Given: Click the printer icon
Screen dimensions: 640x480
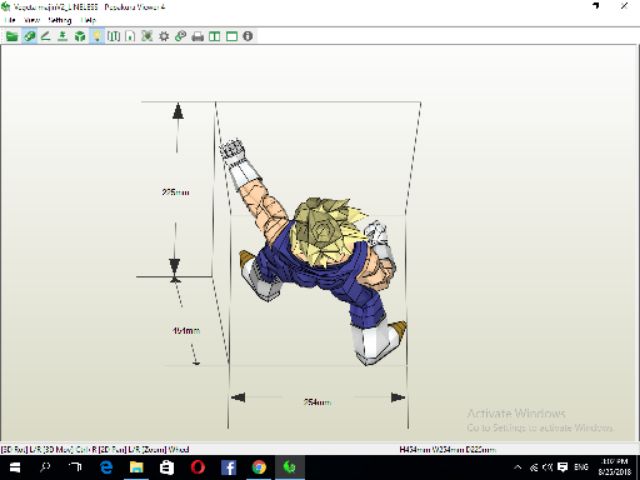Looking at the screenshot, I should 198,37.
